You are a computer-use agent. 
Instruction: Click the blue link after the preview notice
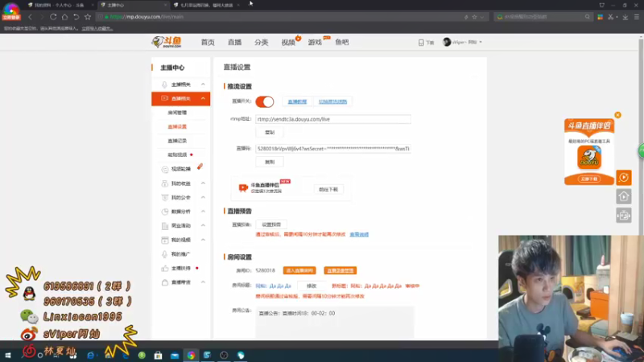(359, 234)
